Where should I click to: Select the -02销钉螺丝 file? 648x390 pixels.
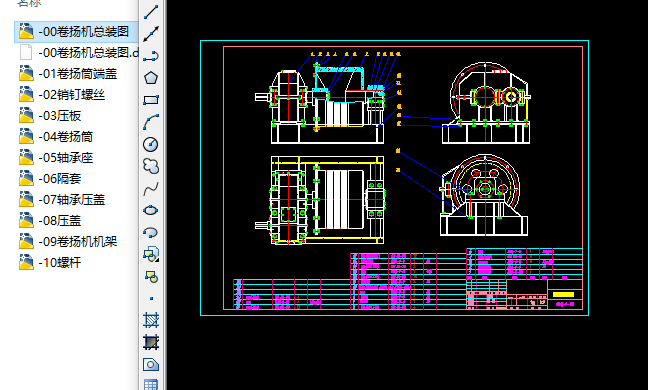62,95
